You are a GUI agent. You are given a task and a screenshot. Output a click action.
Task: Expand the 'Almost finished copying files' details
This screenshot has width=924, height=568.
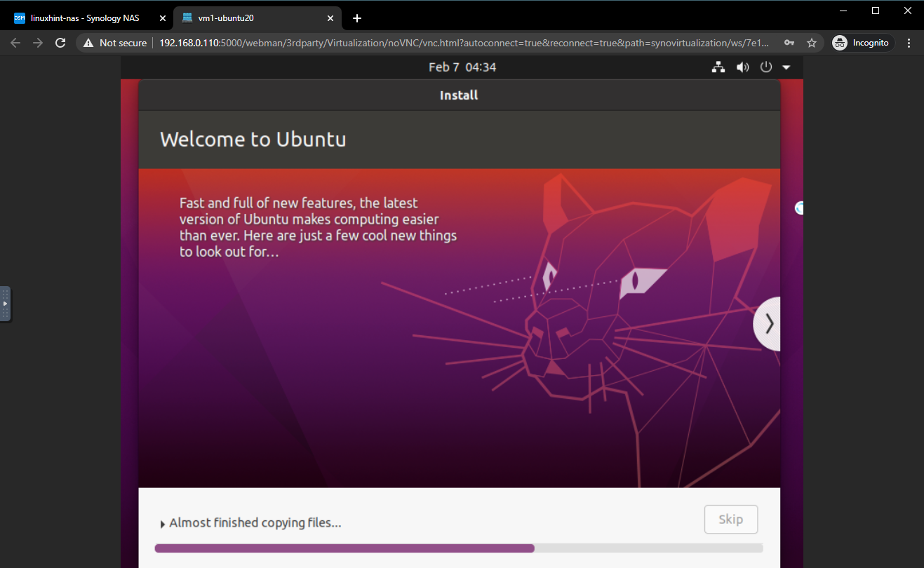point(163,524)
